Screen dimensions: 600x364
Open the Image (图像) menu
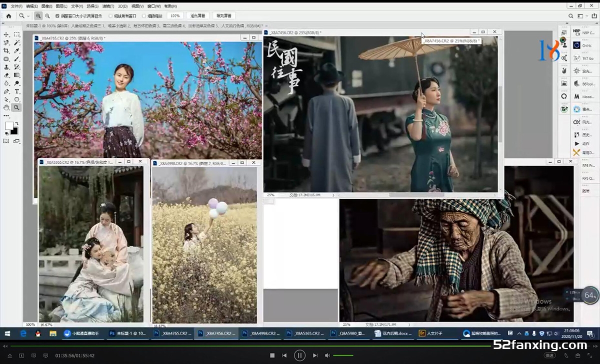tap(46, 6)
